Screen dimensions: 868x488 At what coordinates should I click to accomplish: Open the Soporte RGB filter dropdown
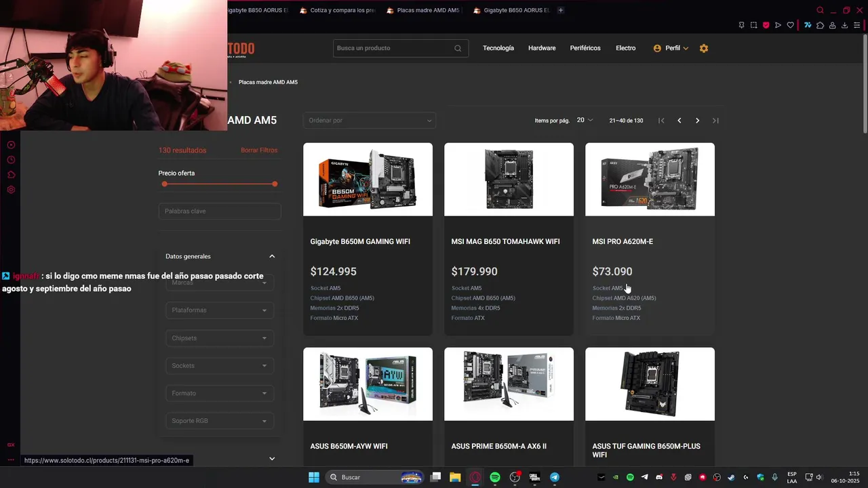[220, 421]
